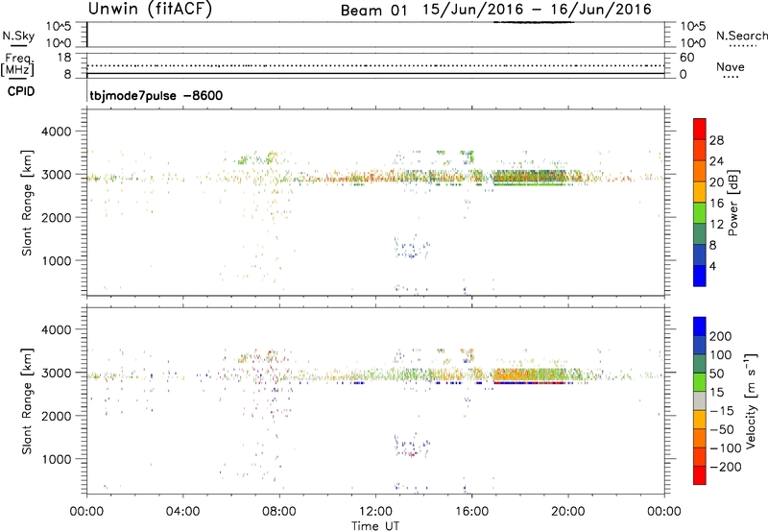The height and width of the screenshot is (532, 768).
Task: Click the 'Time UT' axis title
Action: point(375,526)
